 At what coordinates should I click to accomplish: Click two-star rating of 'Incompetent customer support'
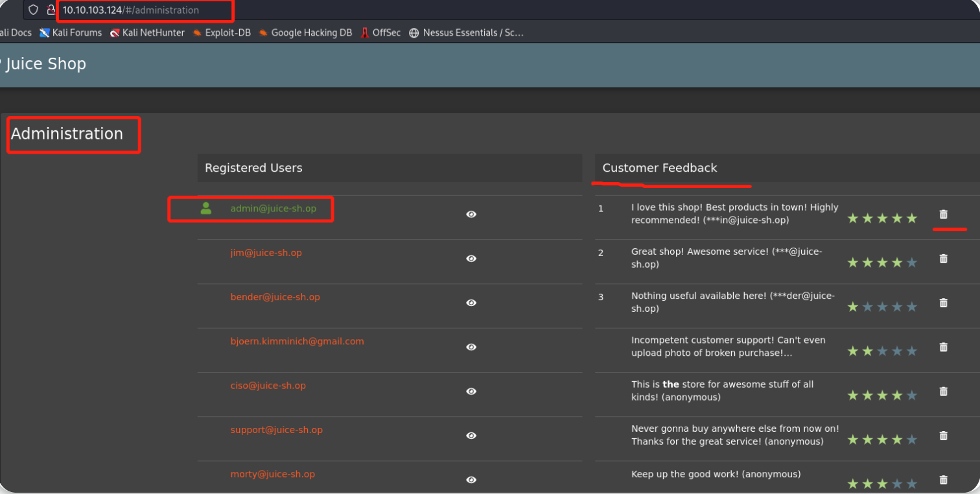[882, 351]
